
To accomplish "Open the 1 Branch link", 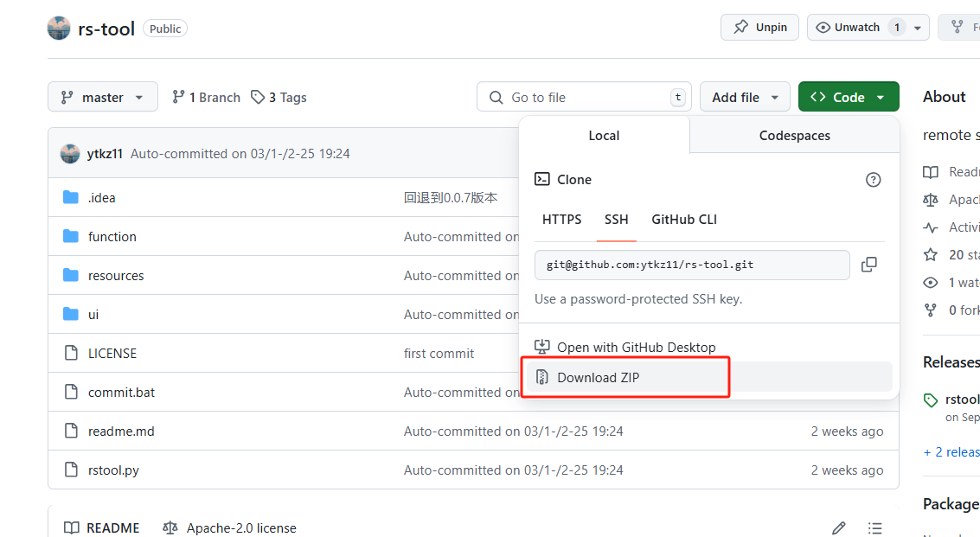I will [x=206, y=98].
